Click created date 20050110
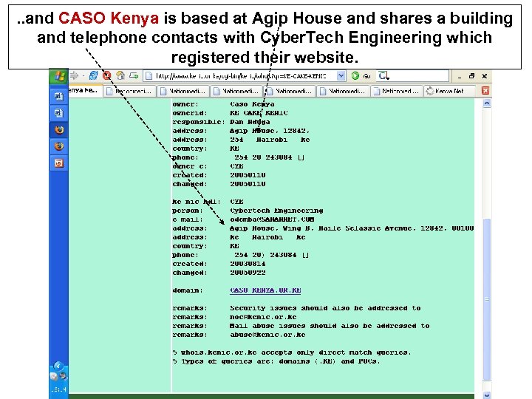This screenshot has width=532, height=399. click(248, 175)
